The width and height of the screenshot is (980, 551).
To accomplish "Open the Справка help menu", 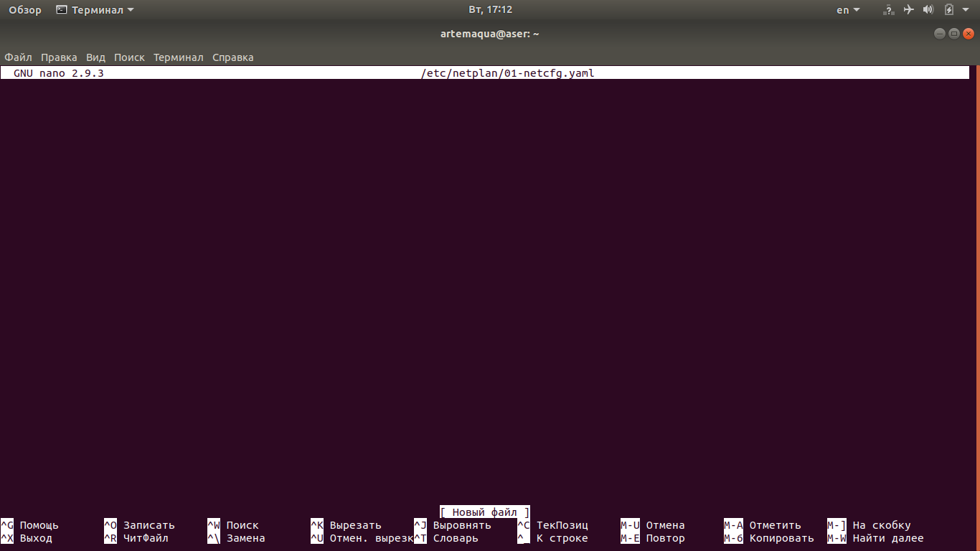I will [x=232, y=57].
